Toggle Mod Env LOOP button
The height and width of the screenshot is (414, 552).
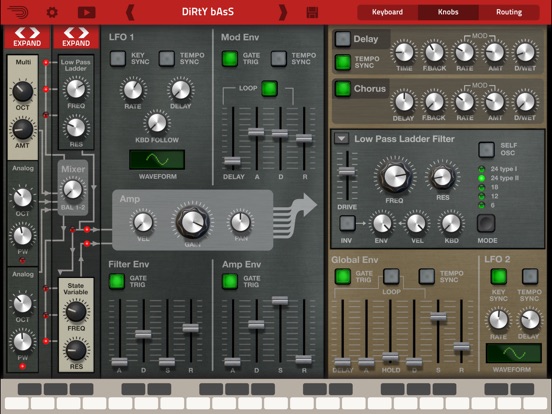coord(269,88)
